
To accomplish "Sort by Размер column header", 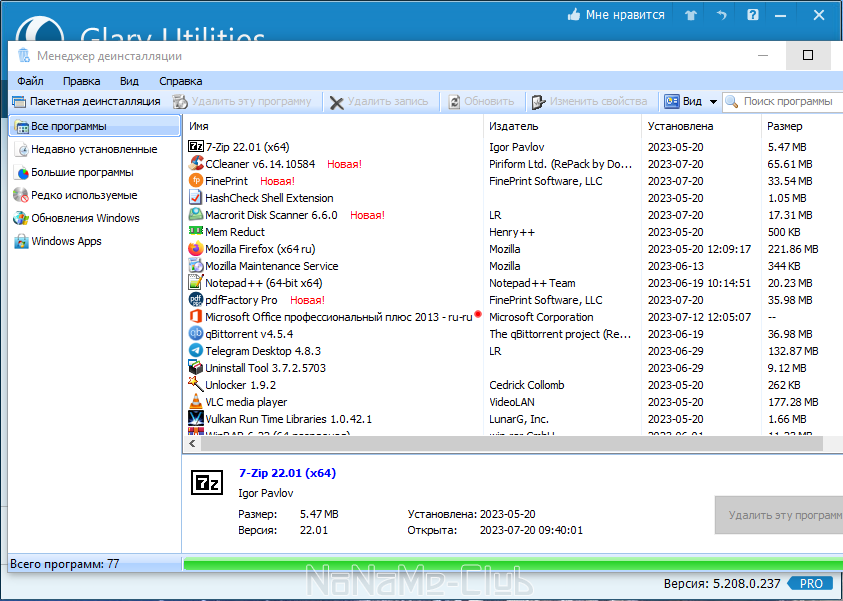I will click(802, 126).
